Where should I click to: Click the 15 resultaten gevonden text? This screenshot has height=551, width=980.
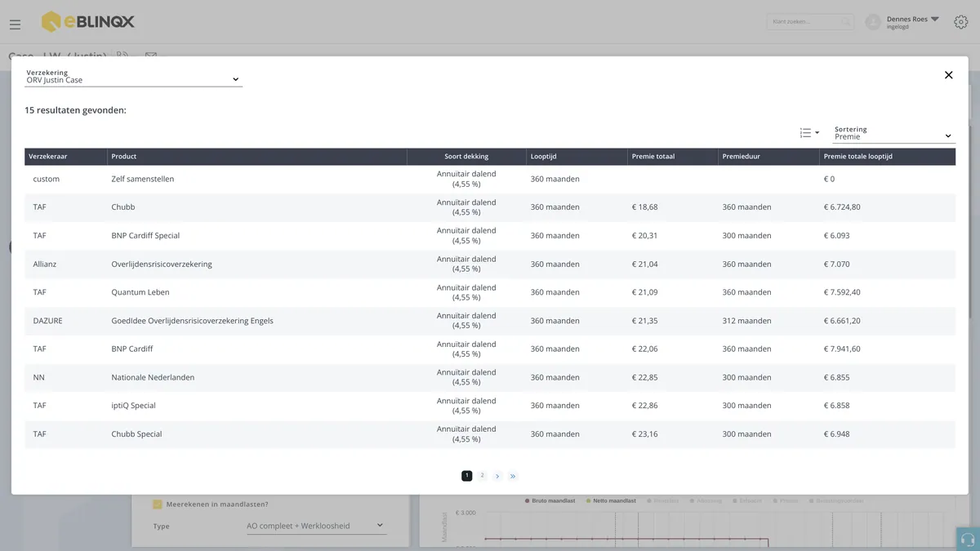click(x=75, y=110)
